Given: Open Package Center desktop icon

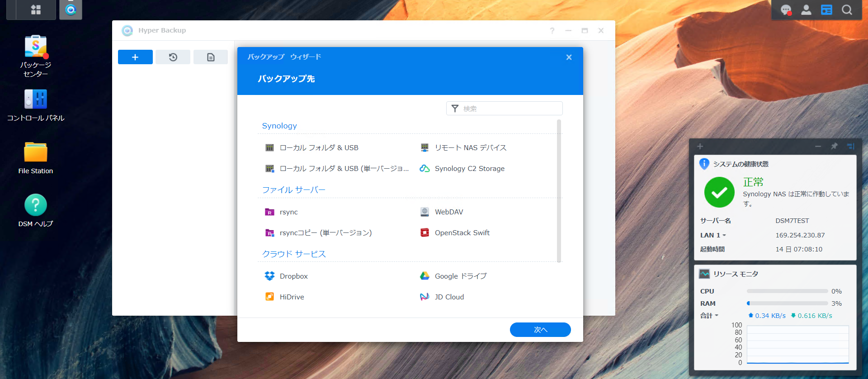Looking at the screenshot, I should point(36,57).
